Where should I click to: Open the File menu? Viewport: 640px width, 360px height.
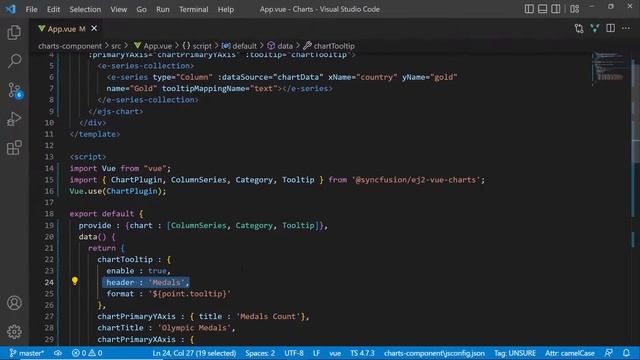coord(31,9)
